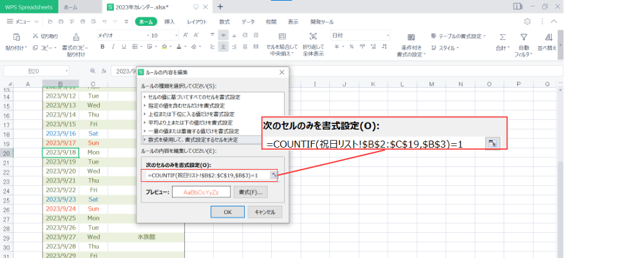Open the Name Box dropdown B20
This screenshot has width=644, height=258.
pos(66,71)
